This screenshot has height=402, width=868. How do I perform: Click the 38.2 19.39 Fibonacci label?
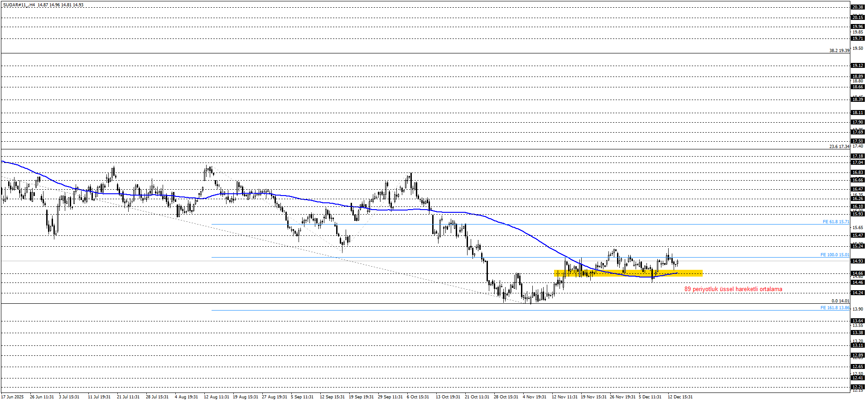(x=839, y=51)
